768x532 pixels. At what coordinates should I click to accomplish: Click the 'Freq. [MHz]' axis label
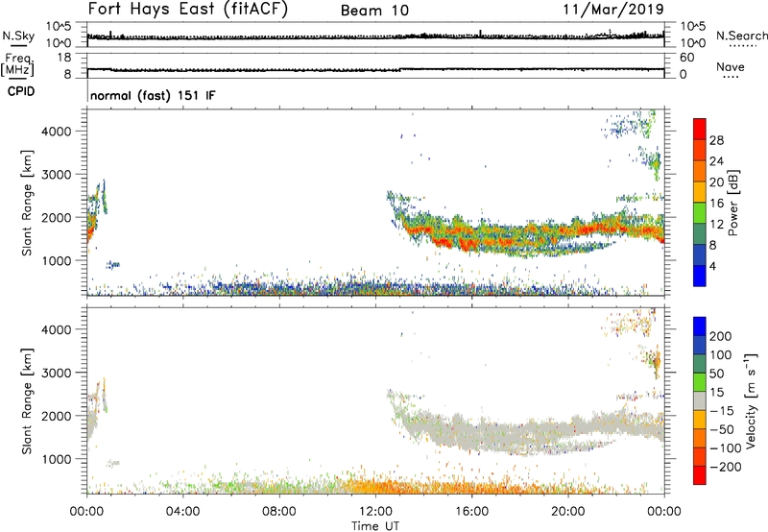(17, 65)
